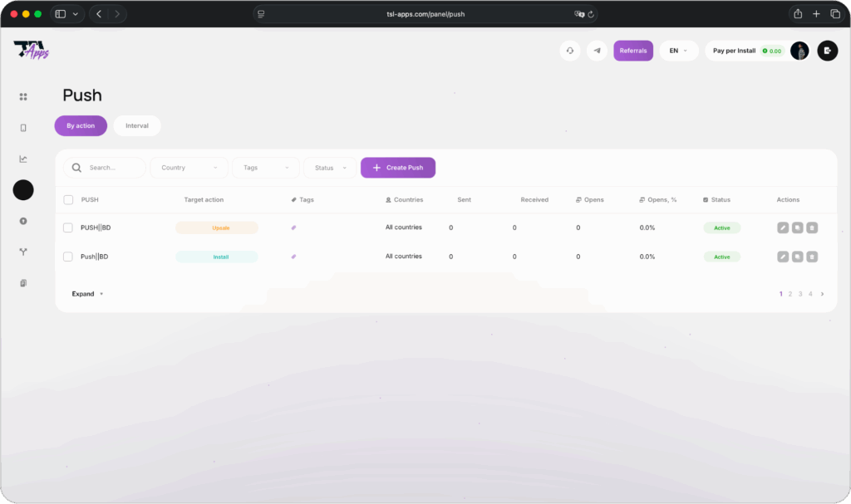Image resolution: width=851 pixels, height=504 pixels.
Task: Open the Referrals button
Action: pos(633,51)
